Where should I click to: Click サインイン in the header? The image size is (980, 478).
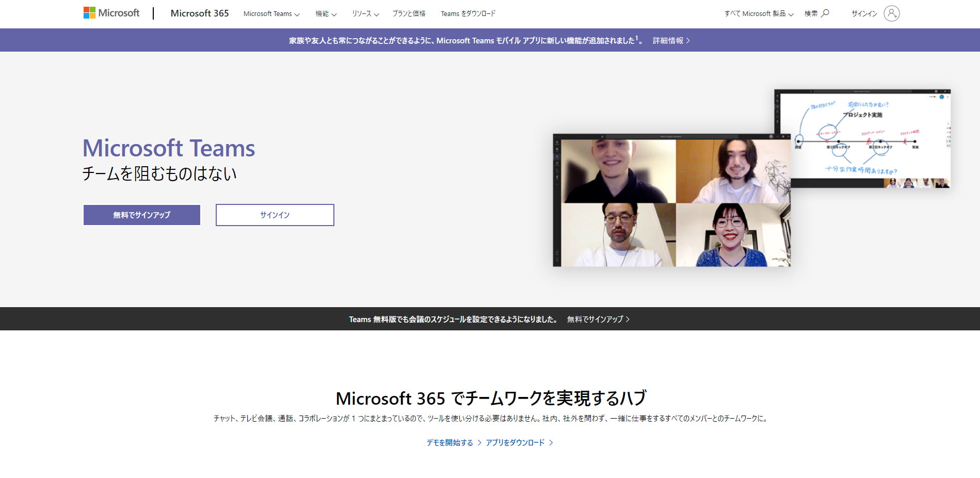click(864, 14)
